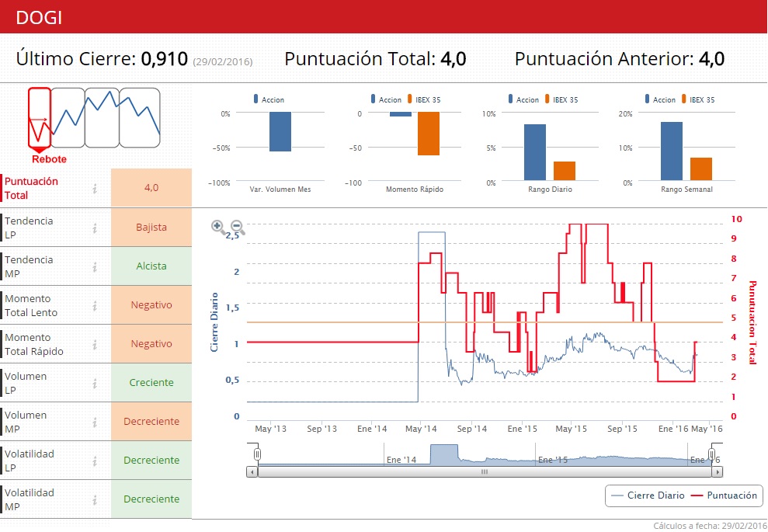Viewport: 768px width, 532px height.
Task: Click the May '14 label on x-axis
Action: tap(421, 429)
